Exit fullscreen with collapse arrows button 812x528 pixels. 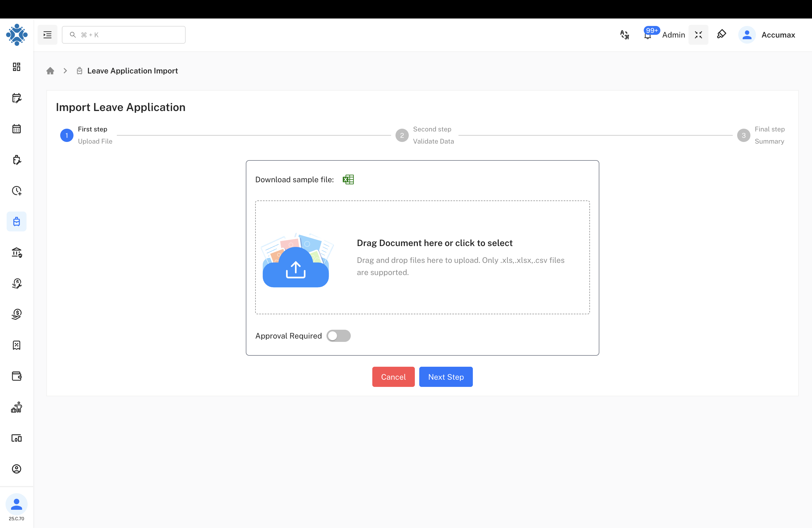coord(698,35)
